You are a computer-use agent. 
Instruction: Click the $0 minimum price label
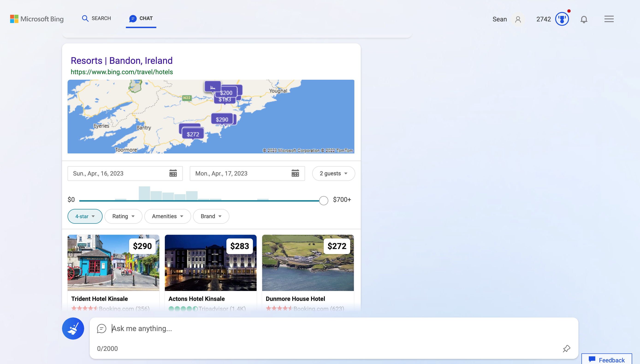(x=71, y=200)
